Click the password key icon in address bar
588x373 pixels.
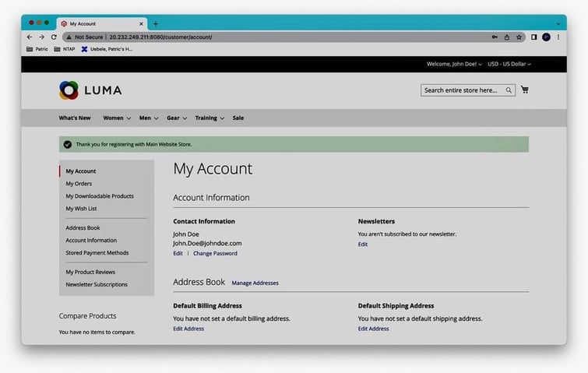pyautogui.click(x=495, y=37)
